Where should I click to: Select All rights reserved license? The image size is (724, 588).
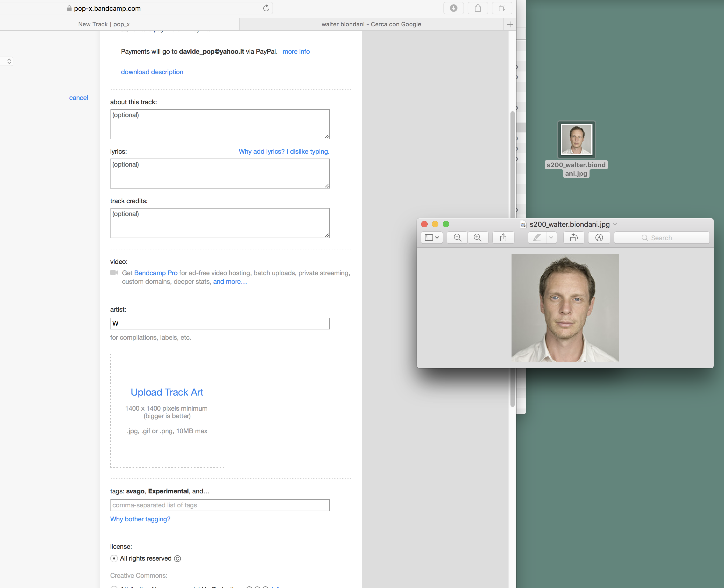tap(114, 558)
